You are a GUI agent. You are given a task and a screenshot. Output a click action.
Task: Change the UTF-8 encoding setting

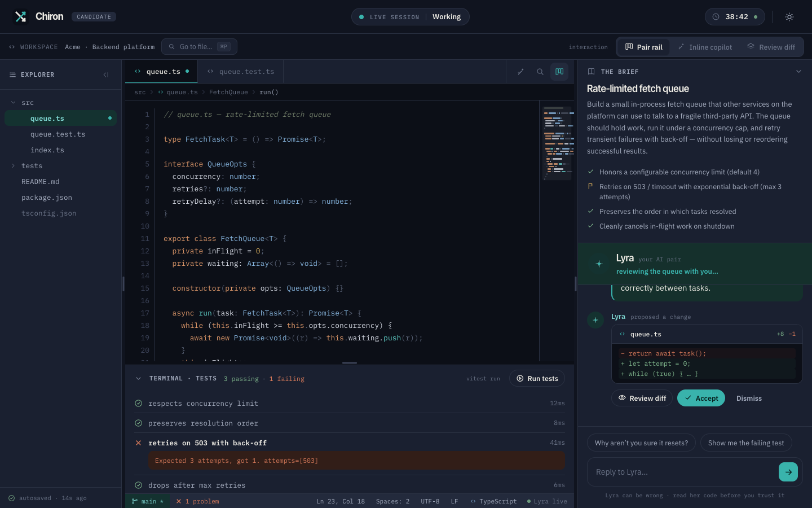(x=430, y=501)
